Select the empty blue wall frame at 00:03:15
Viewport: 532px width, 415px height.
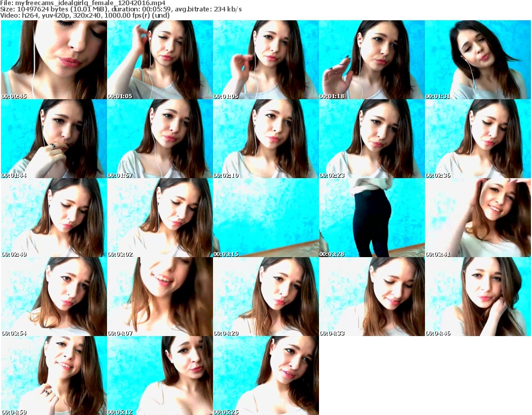265,218
